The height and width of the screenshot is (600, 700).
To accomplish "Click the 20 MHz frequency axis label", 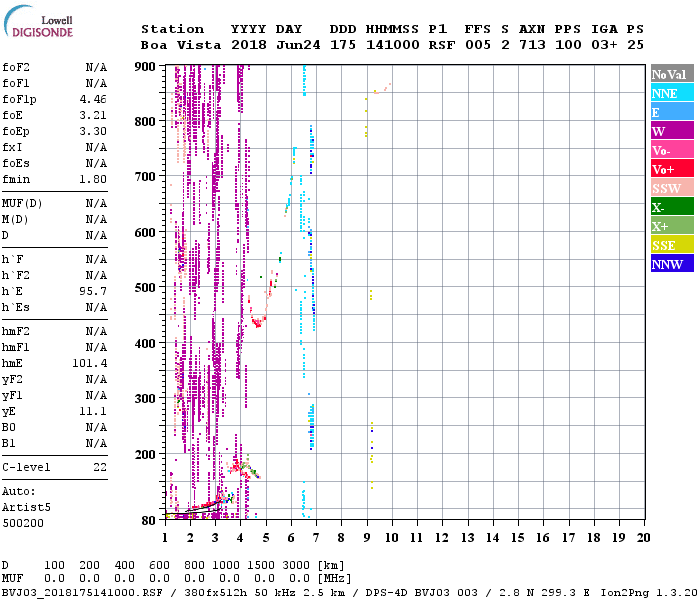I will (644, 538).
